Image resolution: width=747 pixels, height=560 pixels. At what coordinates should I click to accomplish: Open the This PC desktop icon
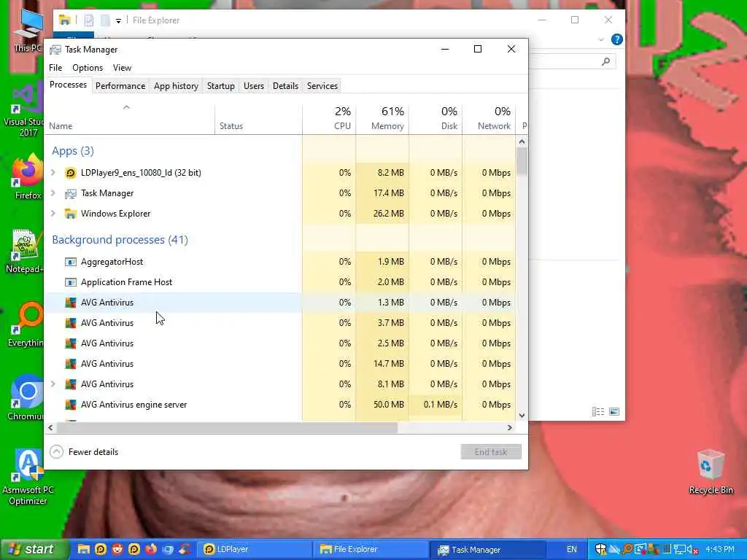(x=28, y=31)
